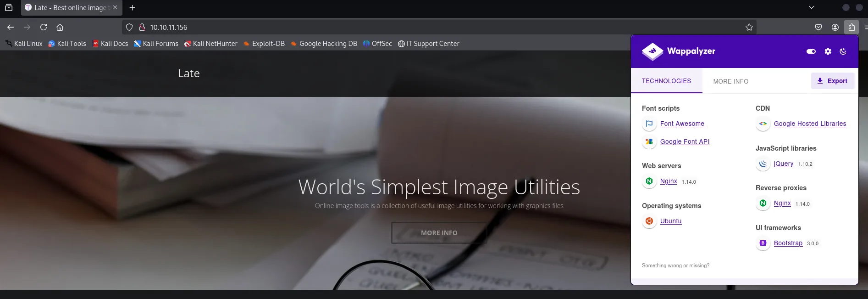This screenshot has height=299, width=868.
Task: Click the Late site title
Action: tap(189, 73)
